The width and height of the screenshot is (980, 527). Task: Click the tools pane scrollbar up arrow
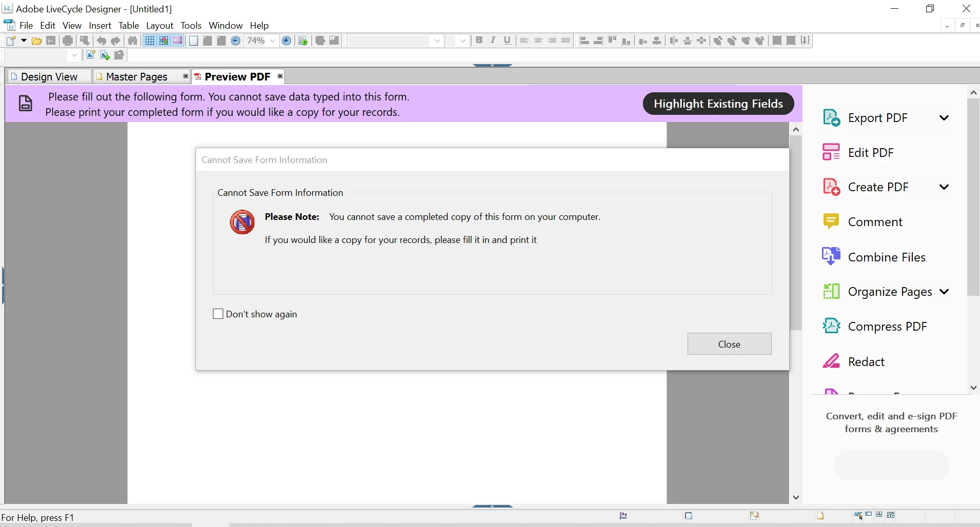click(973, 93)
